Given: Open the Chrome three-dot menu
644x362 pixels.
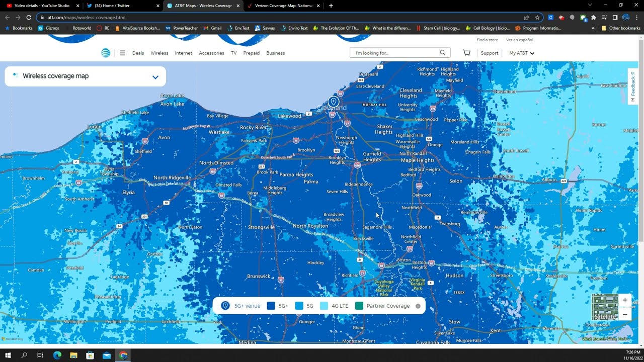Looking at the screenshot, I should (637, 17).
